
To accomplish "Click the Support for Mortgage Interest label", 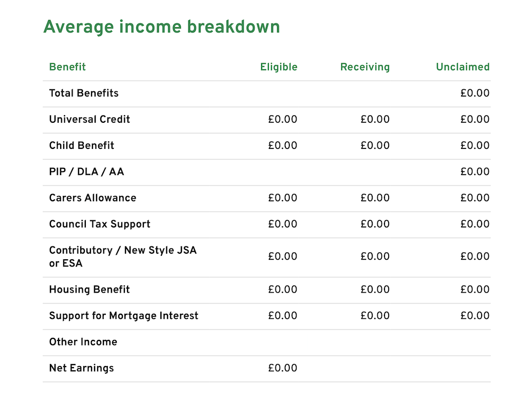I will [123, 316].
